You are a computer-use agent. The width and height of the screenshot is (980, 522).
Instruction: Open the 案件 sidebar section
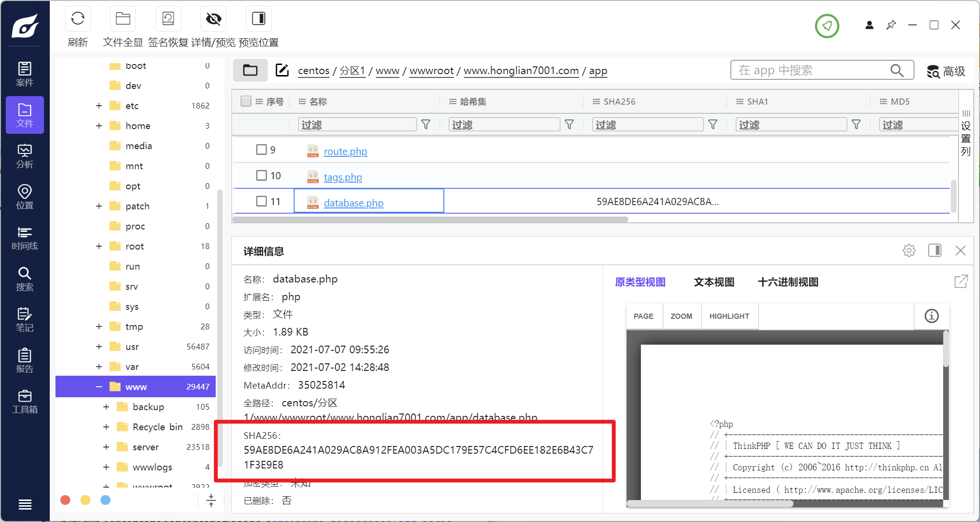tap(25, 74)
